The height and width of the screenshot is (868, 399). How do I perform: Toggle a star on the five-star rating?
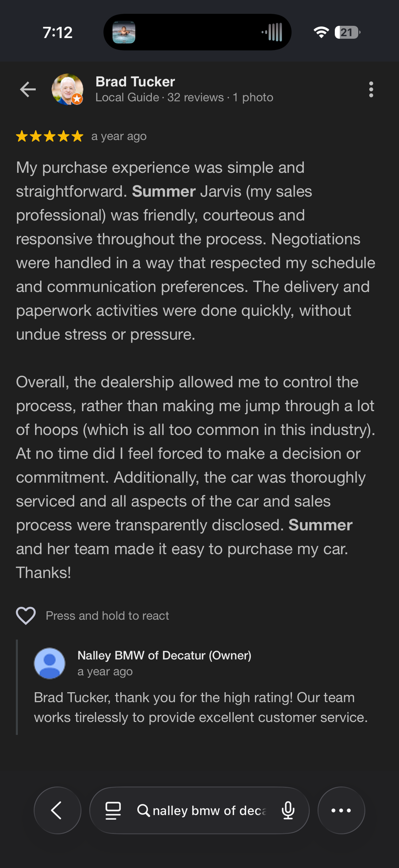(49, 136)
